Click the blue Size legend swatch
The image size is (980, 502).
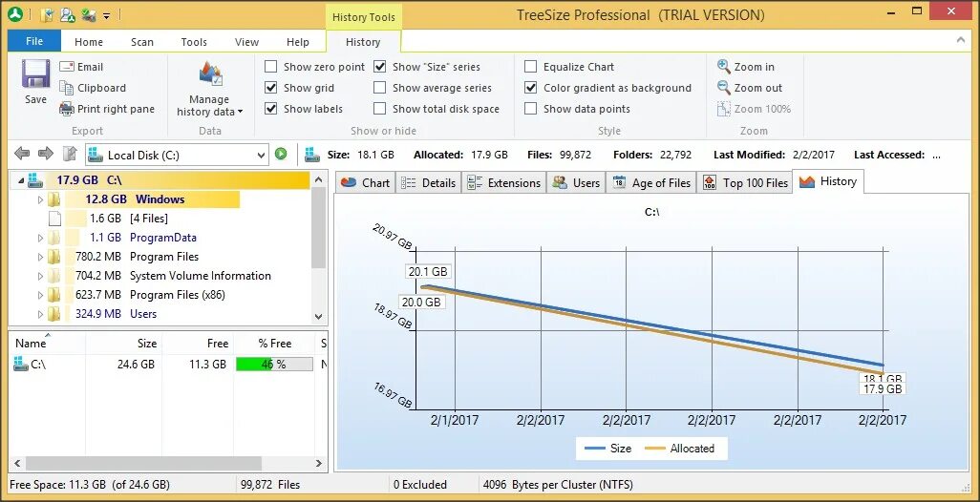pos(594,449)
